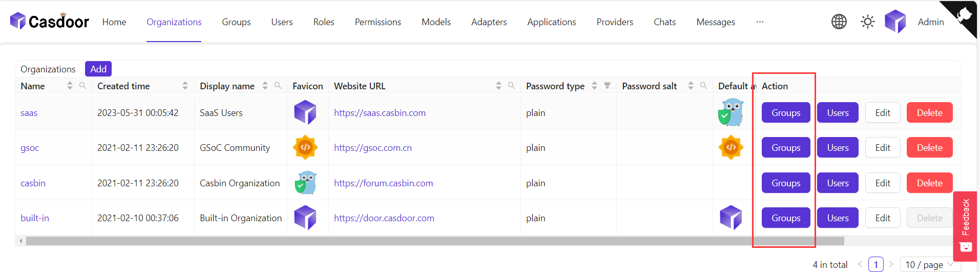Image resolution: width=980 pixels, height=272 pixels.
Task: Sort by Created time column
Action: click(185, 86)
